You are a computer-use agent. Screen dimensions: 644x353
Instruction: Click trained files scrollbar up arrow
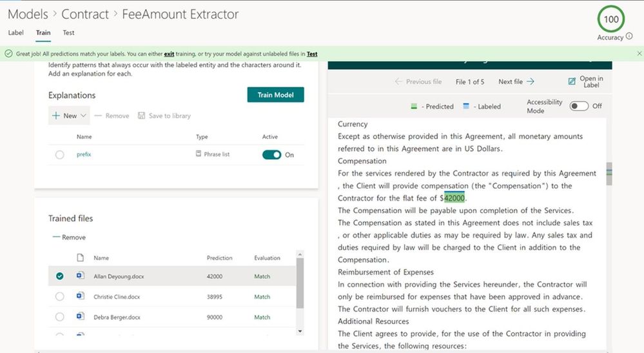click(x=300, y=254)
